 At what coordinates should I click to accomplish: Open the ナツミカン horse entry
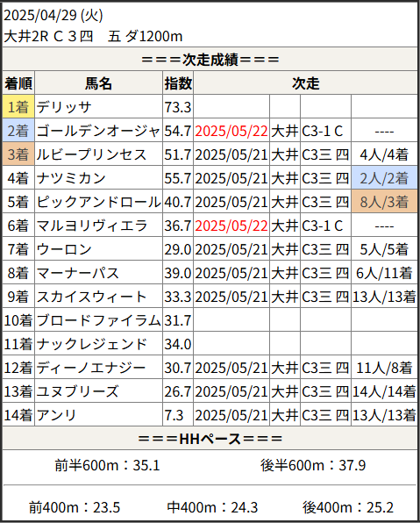tap(71, 178)
